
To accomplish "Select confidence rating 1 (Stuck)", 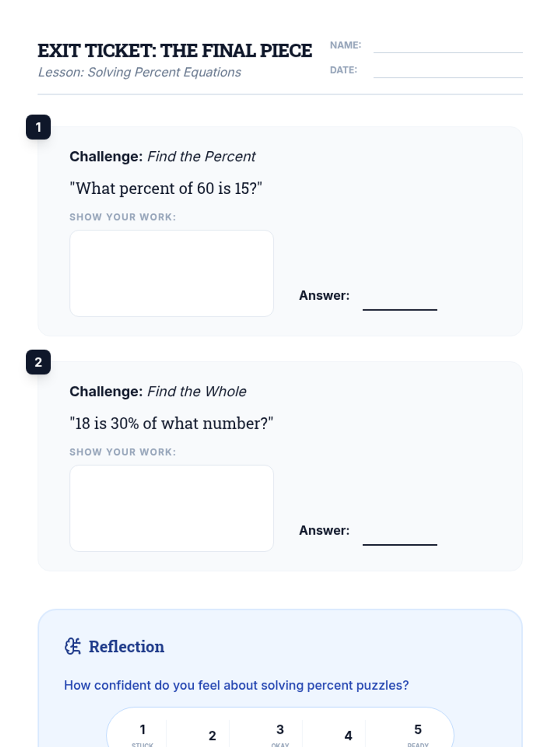I will tap(142, 733).
